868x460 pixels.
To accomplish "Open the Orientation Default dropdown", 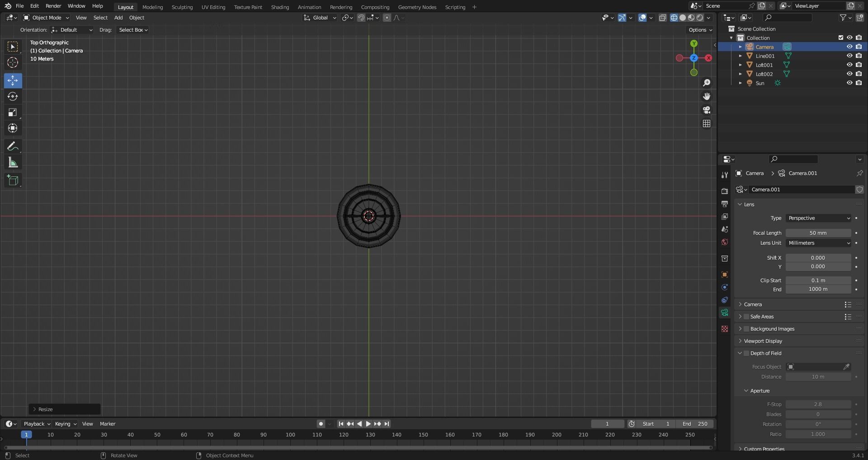I will pyautogui.click(x=72, y=30).
